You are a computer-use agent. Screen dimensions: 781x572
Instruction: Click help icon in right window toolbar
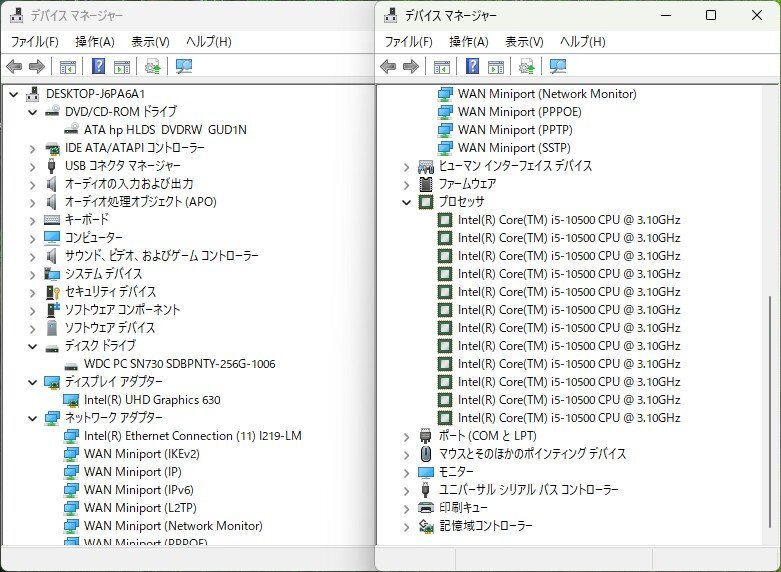[473, 66]
